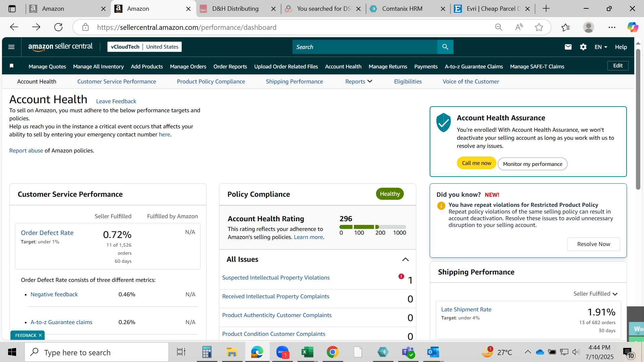Open the Seller Central hamburger menu
Screen dimensions: 644x362
11,47
